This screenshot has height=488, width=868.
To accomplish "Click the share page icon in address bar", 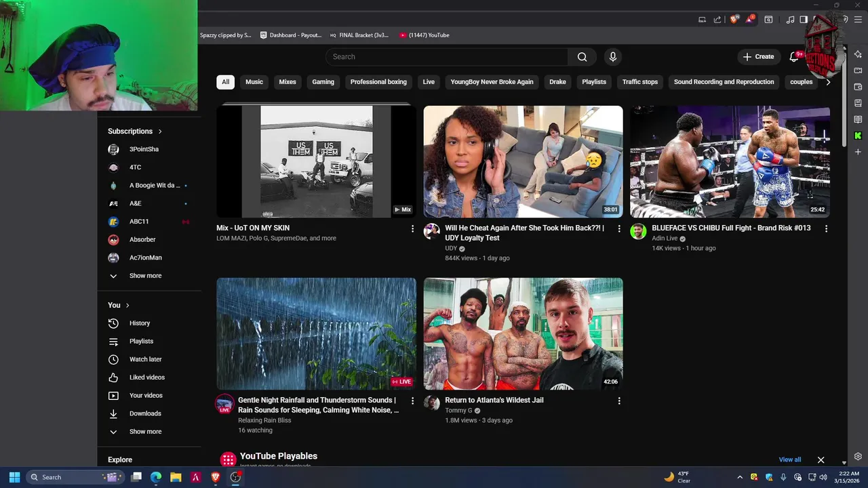I will click(717, 20).
